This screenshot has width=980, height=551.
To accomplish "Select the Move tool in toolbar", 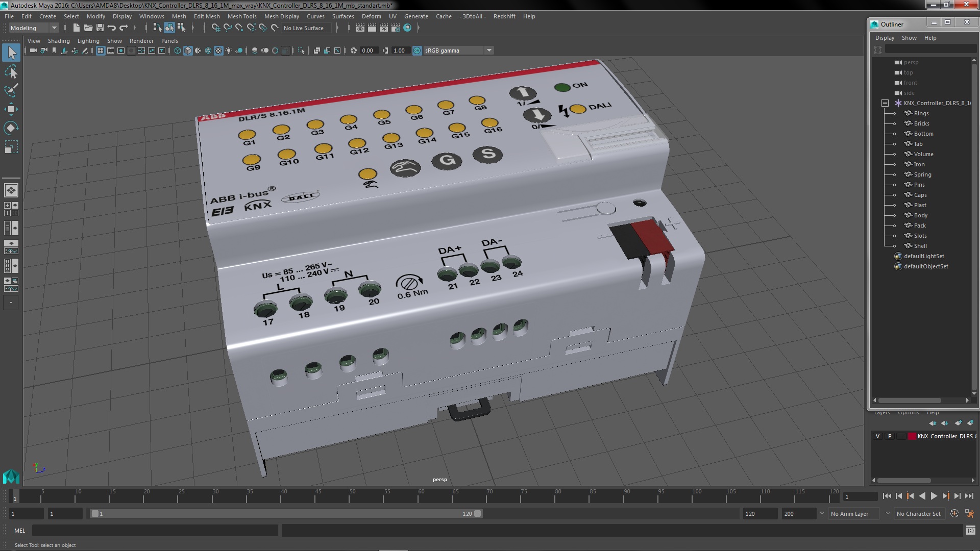I will [x=10, y=109].
